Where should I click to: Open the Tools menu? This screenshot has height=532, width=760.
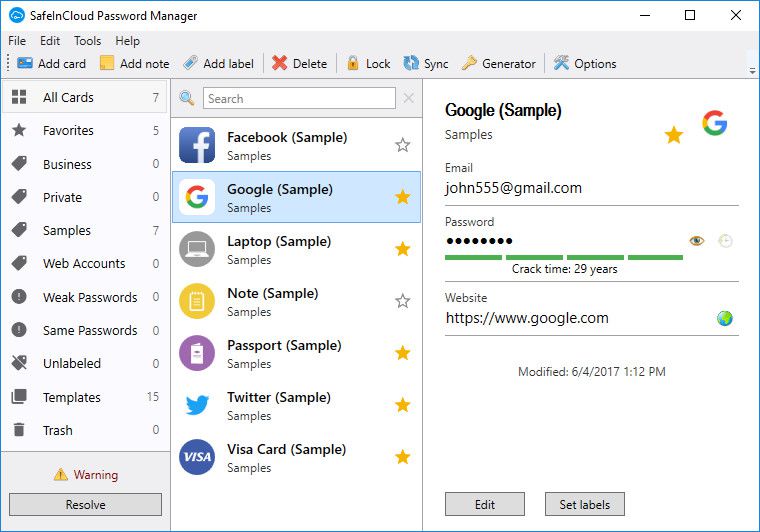[88, 41]
